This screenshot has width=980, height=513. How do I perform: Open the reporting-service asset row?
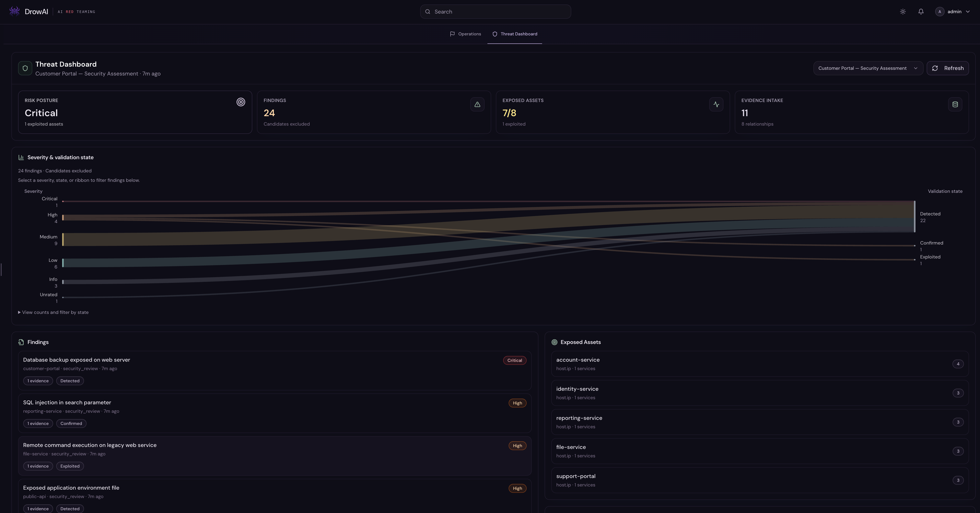click(760, 422)
